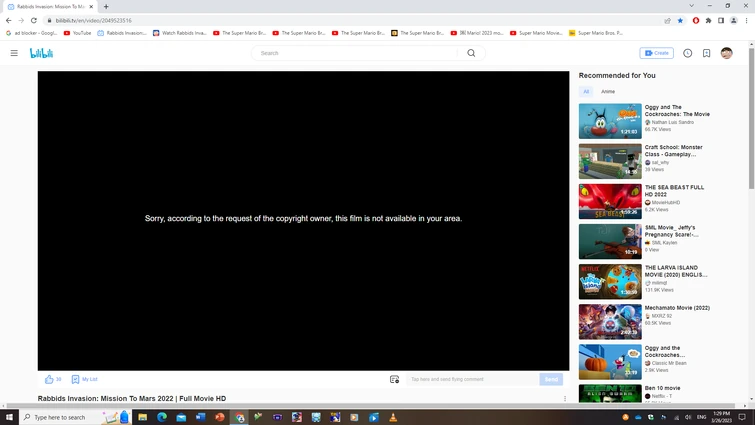Open the ad blocker - Googl... bookmark
Viewport: 755px width, 425px height.
pyautogui.click(x=31, y=33)
